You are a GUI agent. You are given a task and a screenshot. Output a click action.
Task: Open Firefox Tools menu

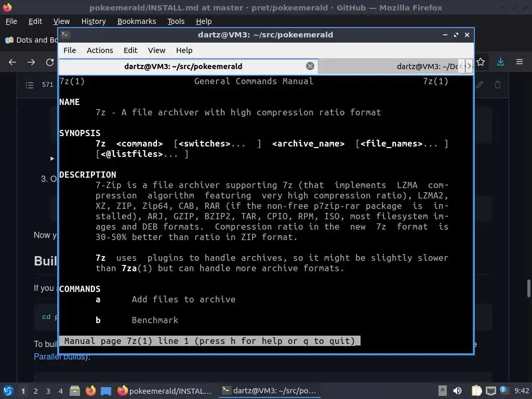(176, 21)
